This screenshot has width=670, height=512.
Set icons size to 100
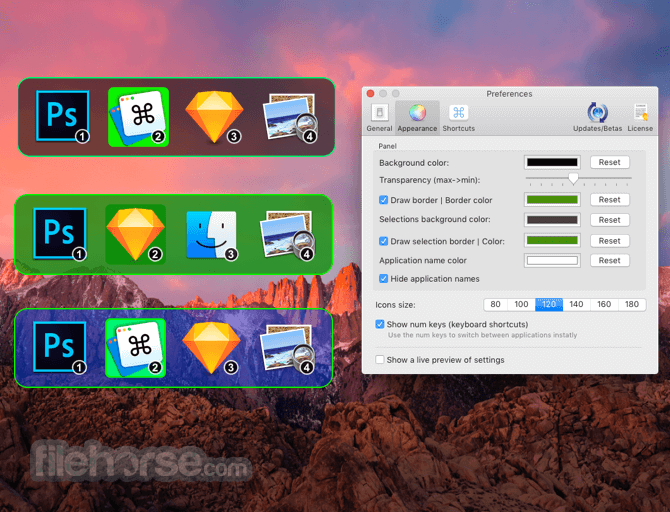(521, 304)
